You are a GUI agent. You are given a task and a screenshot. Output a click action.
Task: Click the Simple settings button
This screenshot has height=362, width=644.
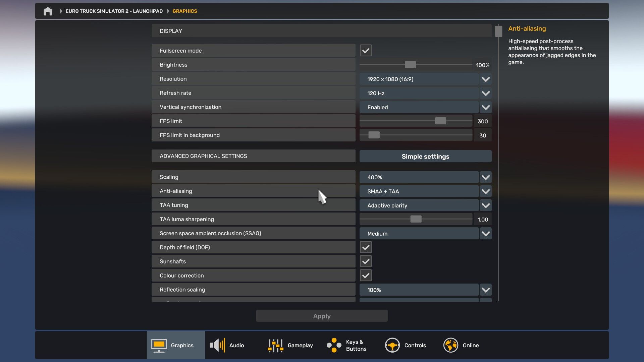coord(425,157)
